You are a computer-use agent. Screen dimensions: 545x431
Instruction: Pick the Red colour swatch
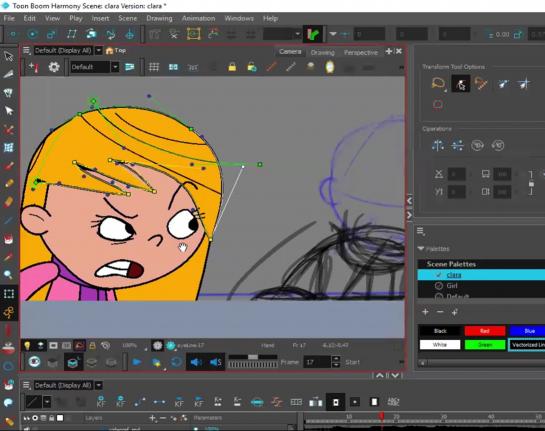485,331
